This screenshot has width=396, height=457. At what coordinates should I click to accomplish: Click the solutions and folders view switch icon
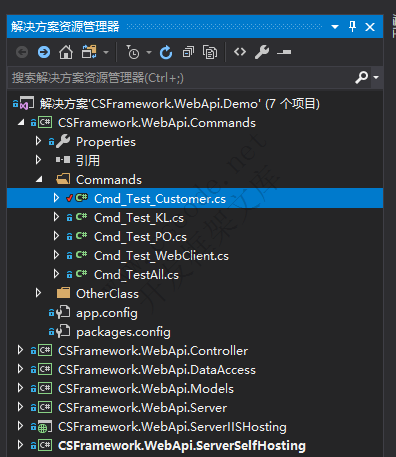click(89, 52)
